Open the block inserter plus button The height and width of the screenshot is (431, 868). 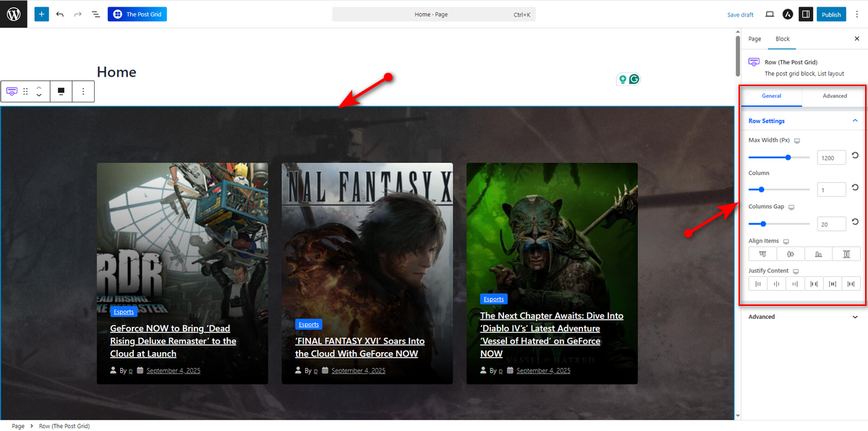tap(41, 14)
